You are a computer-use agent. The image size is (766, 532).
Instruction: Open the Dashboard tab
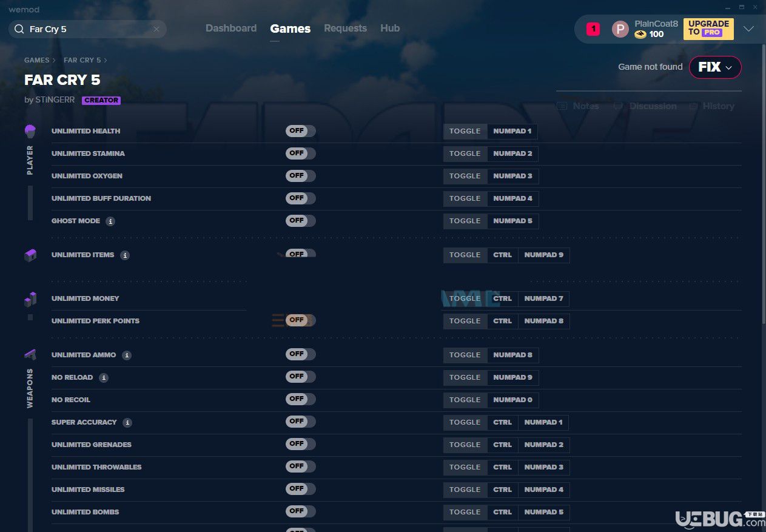(231, 29)
